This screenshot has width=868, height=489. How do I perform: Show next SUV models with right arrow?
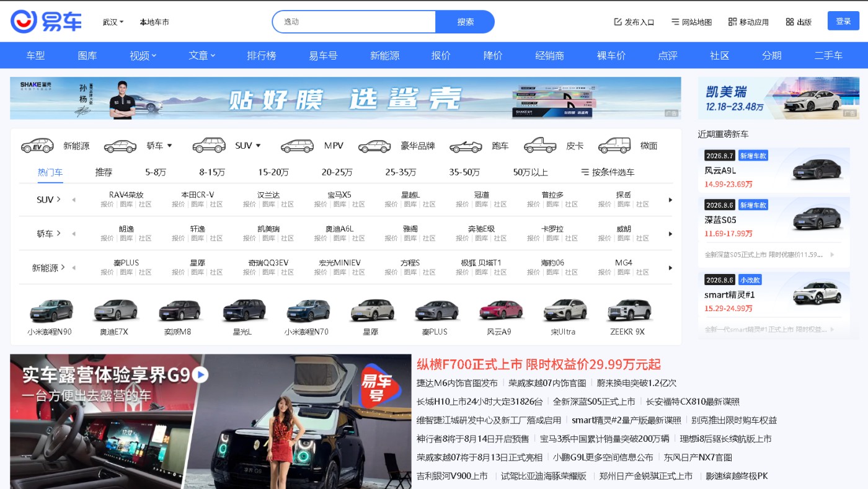click(x=670, y=200)
